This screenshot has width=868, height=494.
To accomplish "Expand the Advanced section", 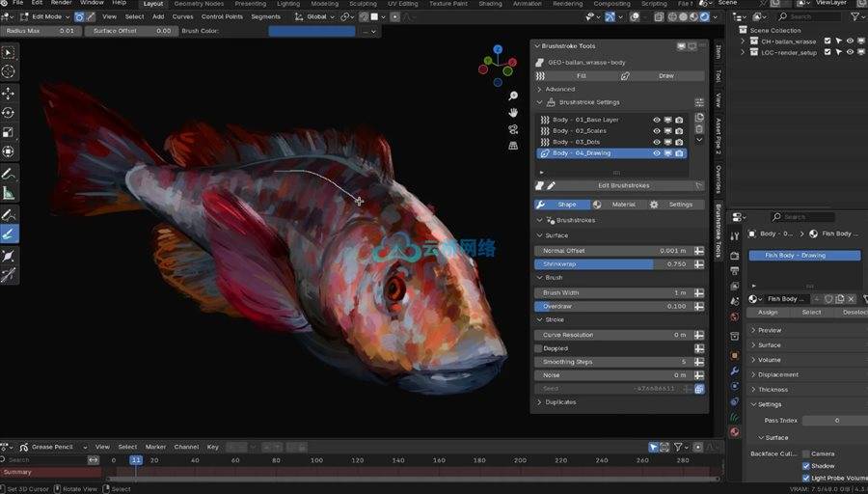I will [x=540, y=89].
